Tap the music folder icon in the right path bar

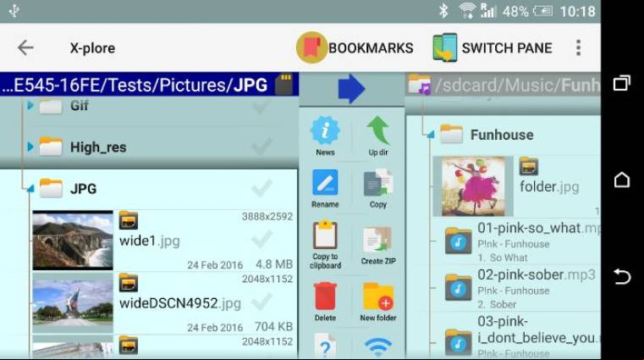tap(420, 85)
